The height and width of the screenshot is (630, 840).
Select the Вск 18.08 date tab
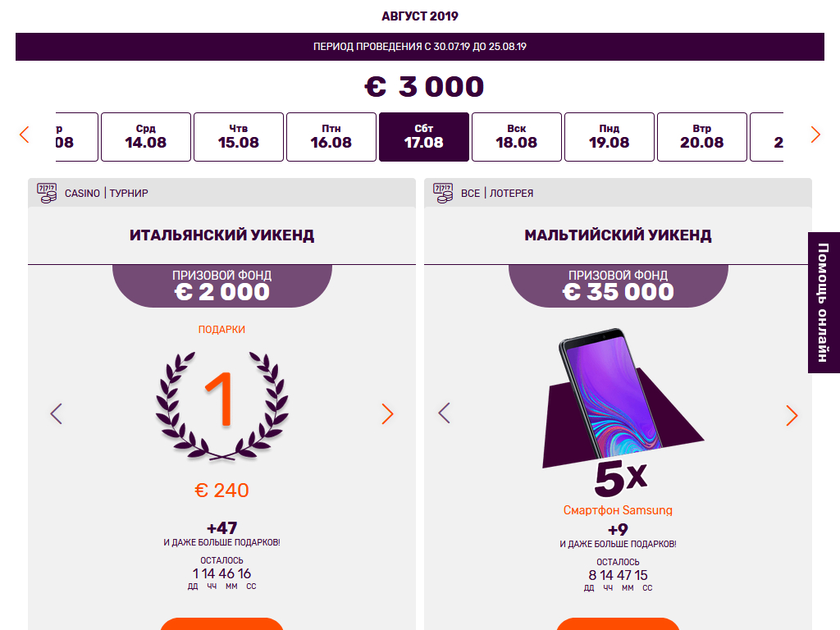click(517, 137)
